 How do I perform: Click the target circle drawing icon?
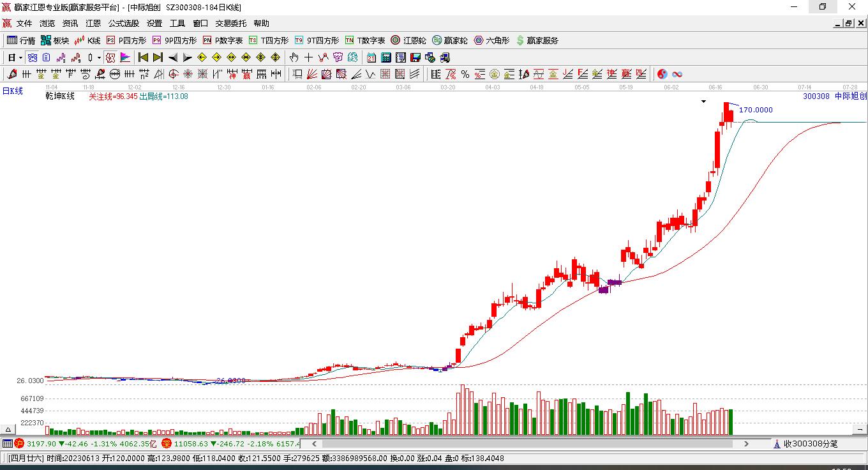click(x=173, y=74)
